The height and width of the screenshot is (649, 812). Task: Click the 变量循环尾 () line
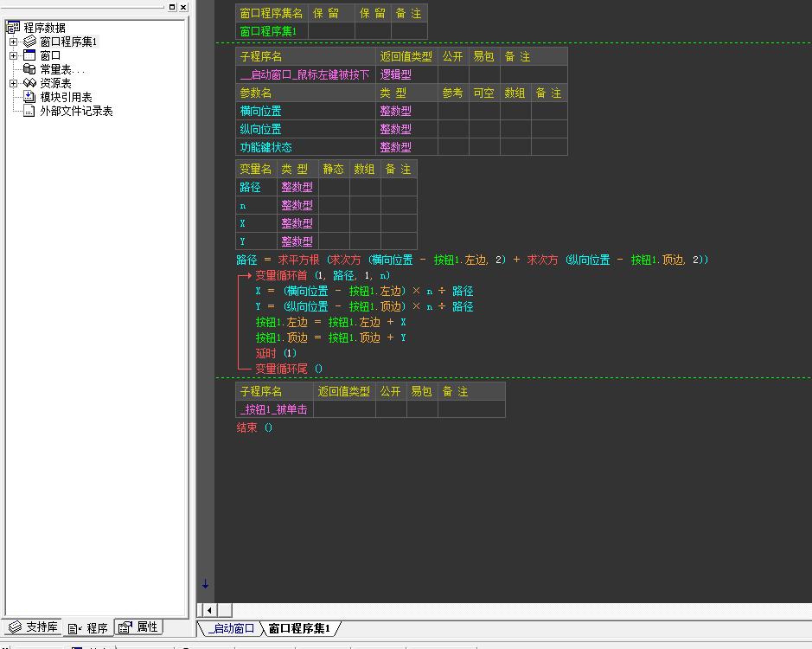click(289, 369)
